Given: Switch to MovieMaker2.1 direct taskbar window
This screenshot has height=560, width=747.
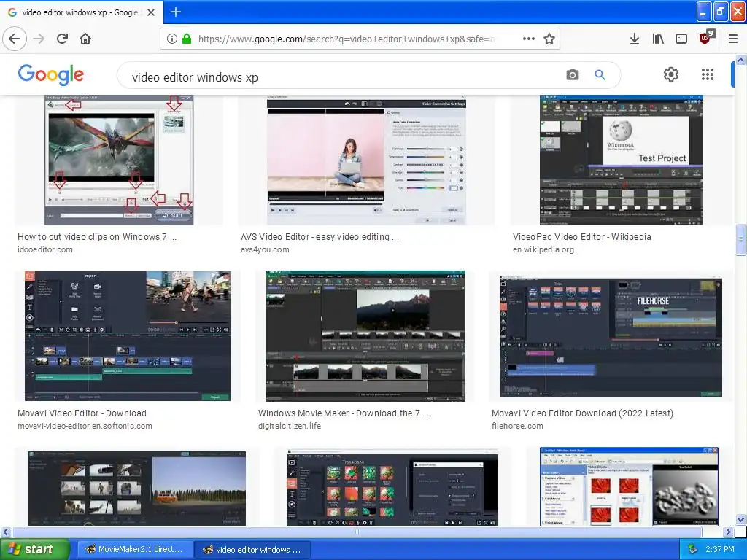Looking at the screenshot, I should tap(134, 550).
